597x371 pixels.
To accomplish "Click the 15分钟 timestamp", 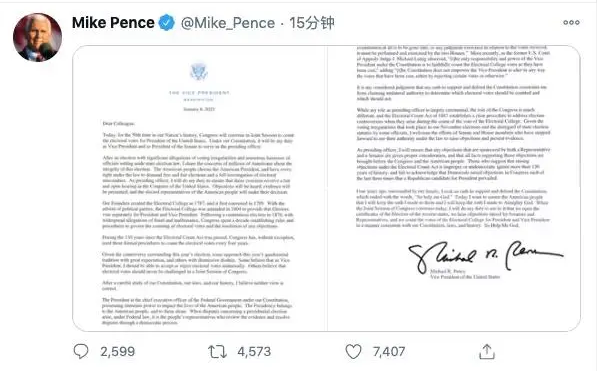I will coord(311,23).
